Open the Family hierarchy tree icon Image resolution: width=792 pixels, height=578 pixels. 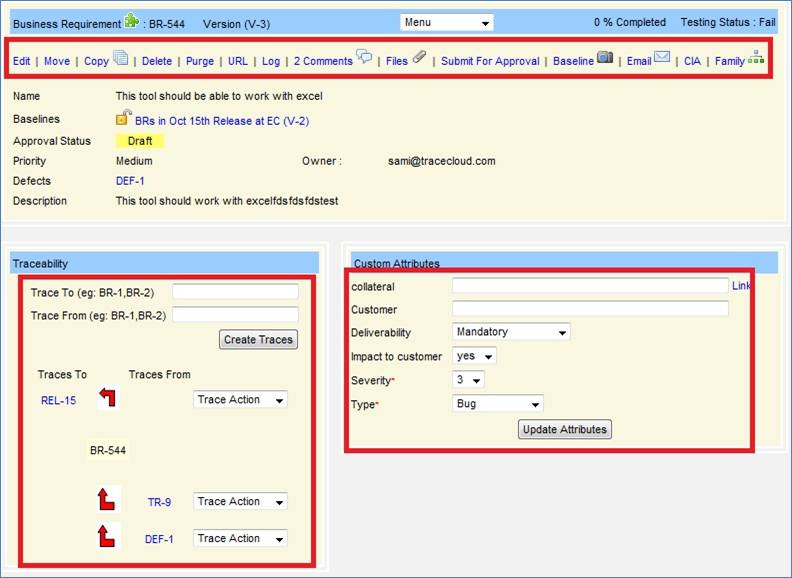tap(756, 58)
